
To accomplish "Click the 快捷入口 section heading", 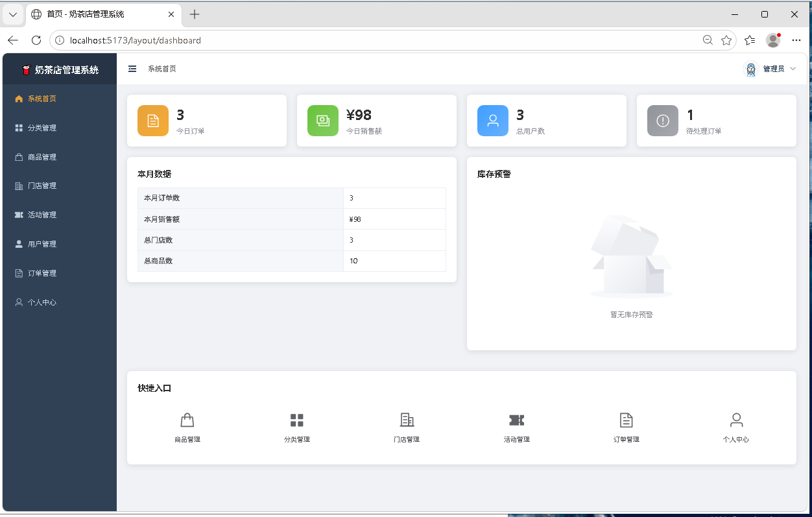I will pos(154,388).
